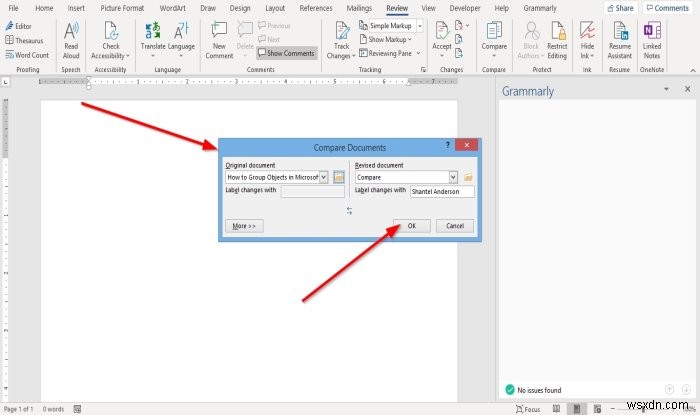Image resolution: width=700 pixels, height=415 pixels.
Task: Open the Editor proofing tool
Action: point(18,26)
